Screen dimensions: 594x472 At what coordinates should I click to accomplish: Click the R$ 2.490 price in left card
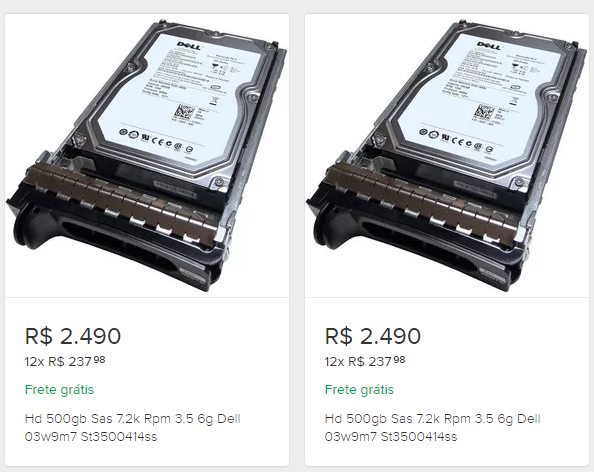73,336
